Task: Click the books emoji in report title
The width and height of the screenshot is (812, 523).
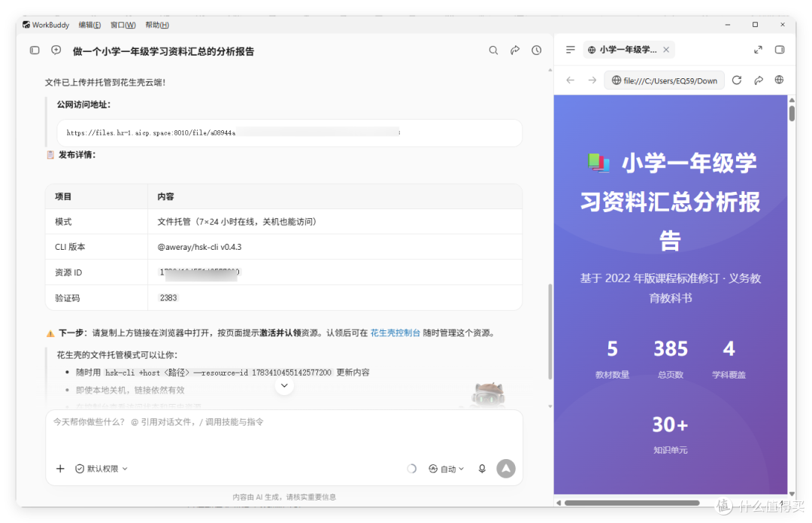Action: (598, 163)
